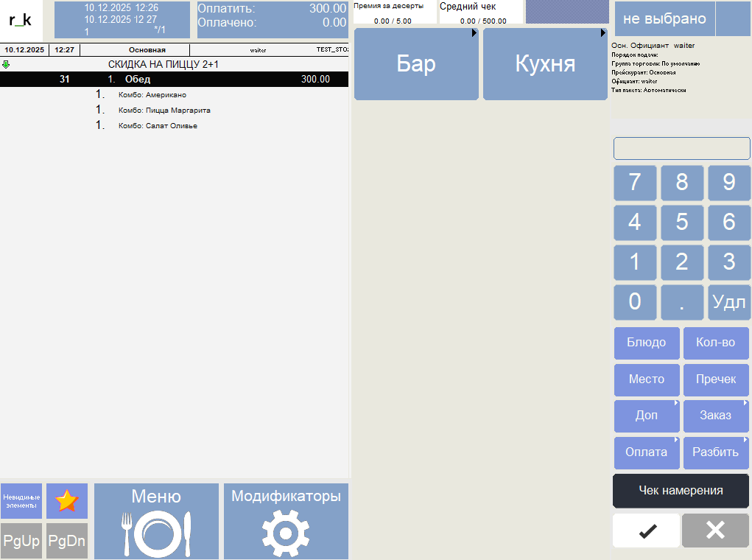Click the Пречек button
The image size is (752, 560).
715,379
